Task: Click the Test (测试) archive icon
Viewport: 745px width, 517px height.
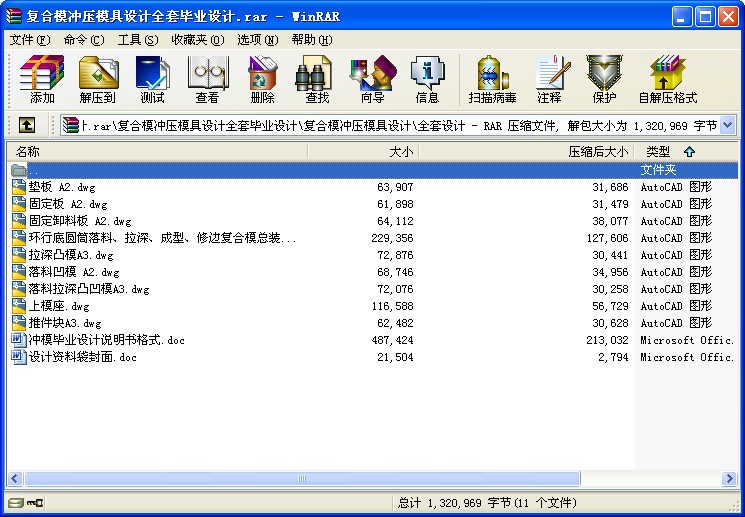Action: pyautogui.click(x=152, y=80)
